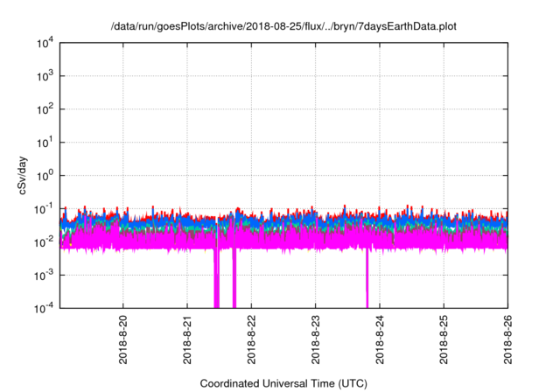Image resolution: width=560 pixels, height=392 pixels.
Task: Click the 2018-8-22 date tick label
Action: tap(251, 339)
